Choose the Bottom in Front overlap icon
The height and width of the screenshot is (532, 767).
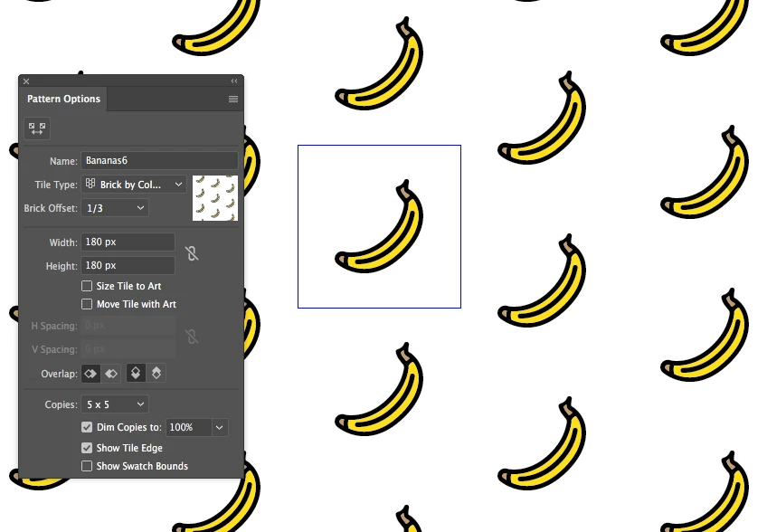(156, 374)
